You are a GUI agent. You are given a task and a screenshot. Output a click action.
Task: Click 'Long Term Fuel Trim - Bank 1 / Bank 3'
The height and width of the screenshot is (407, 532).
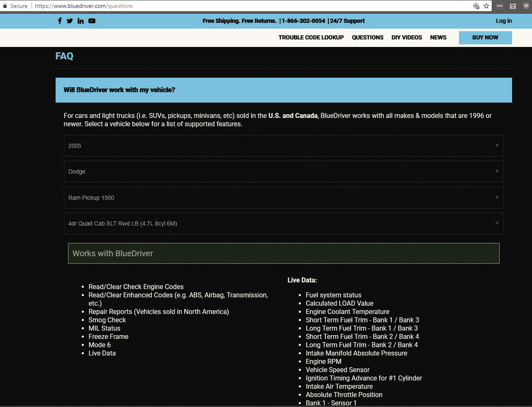(x=362, y=328)
